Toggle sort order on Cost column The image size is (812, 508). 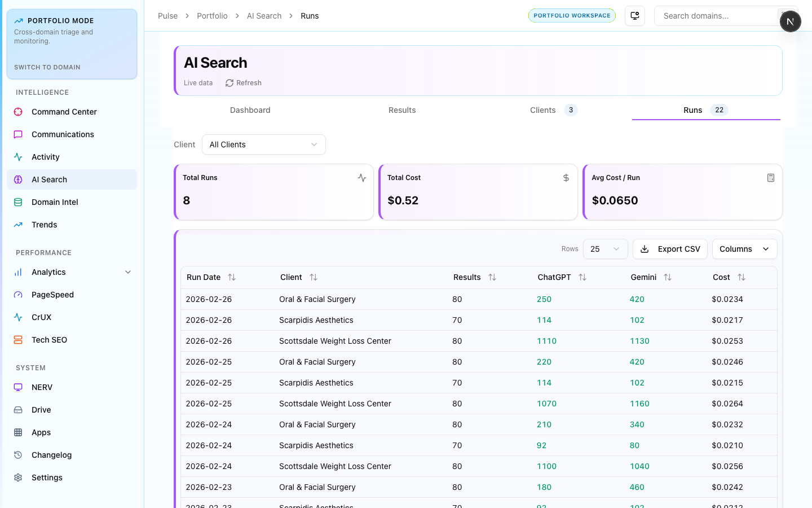(x=741, y=277)
